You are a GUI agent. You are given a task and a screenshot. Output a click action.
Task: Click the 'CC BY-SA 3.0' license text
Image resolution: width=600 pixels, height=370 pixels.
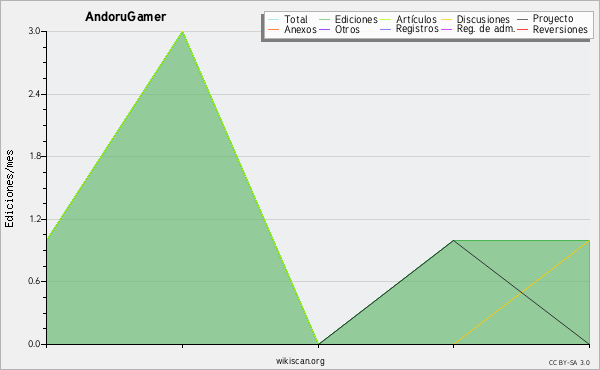[569, 362]
